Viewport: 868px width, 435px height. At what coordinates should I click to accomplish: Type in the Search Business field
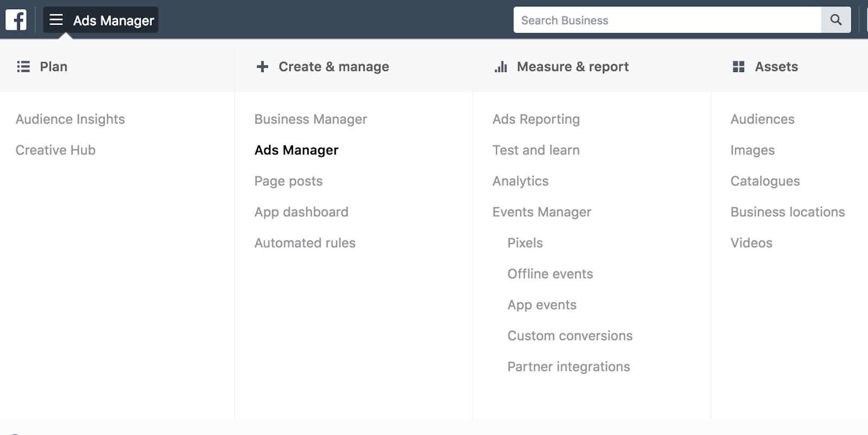[x=667, y=20]
